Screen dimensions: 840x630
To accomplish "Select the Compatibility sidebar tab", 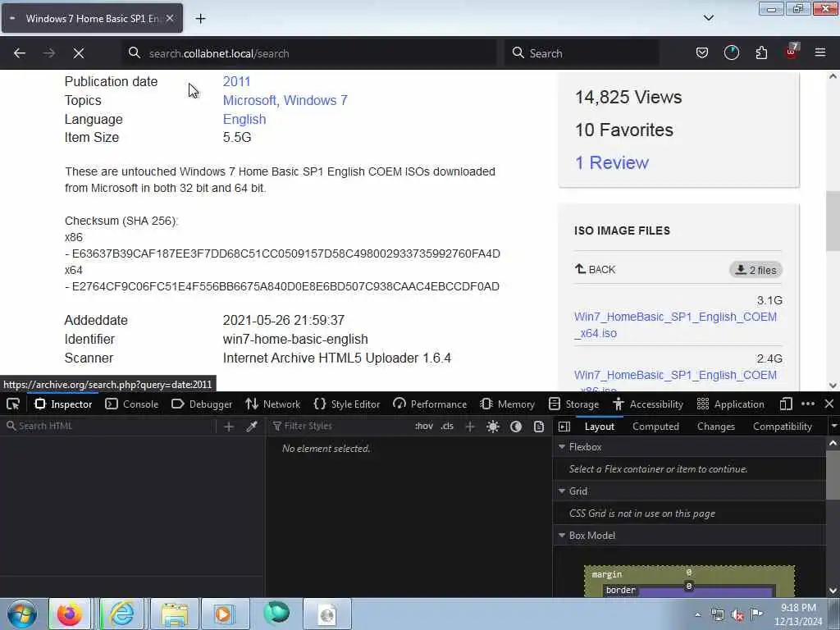I will [x=782, y=427].
